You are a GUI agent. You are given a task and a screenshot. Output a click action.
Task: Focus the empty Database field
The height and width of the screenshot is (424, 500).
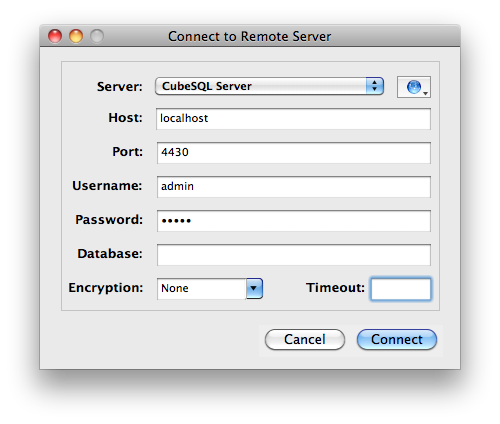point(293,255)
